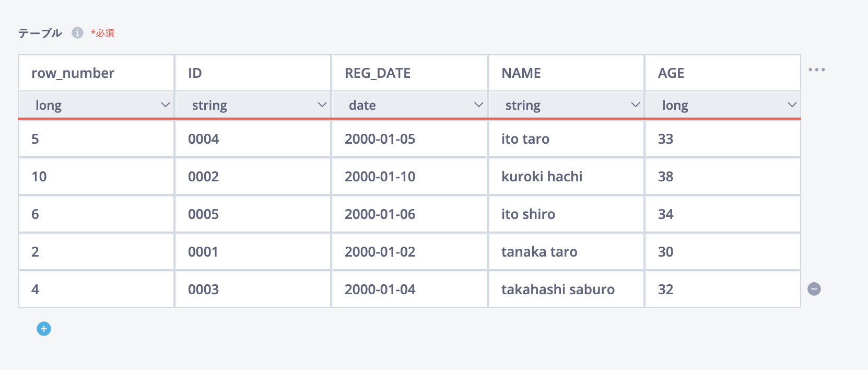The width and height of the screenshot is (868, 370).
Task: Open the row_number type dropdown
Action: pos(97,105)
